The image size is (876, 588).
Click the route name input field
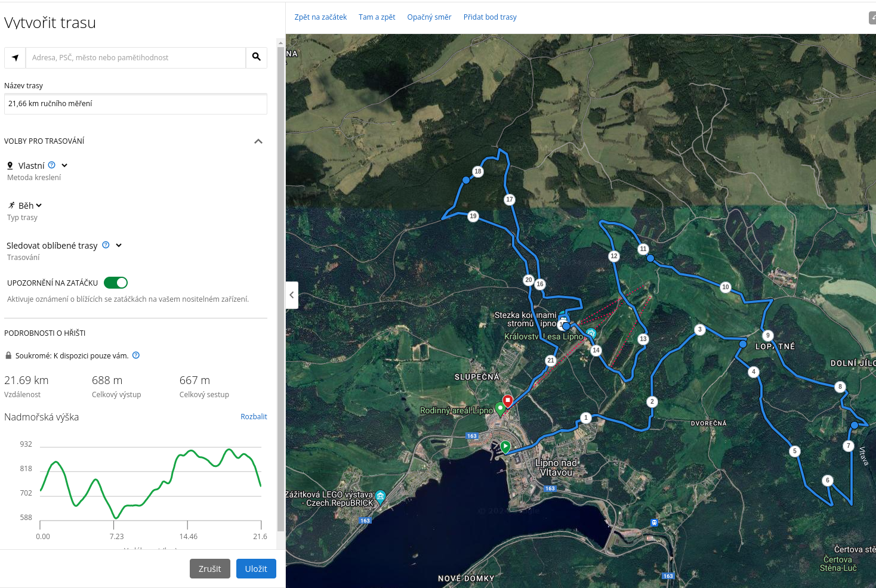[x=135, y=104]
